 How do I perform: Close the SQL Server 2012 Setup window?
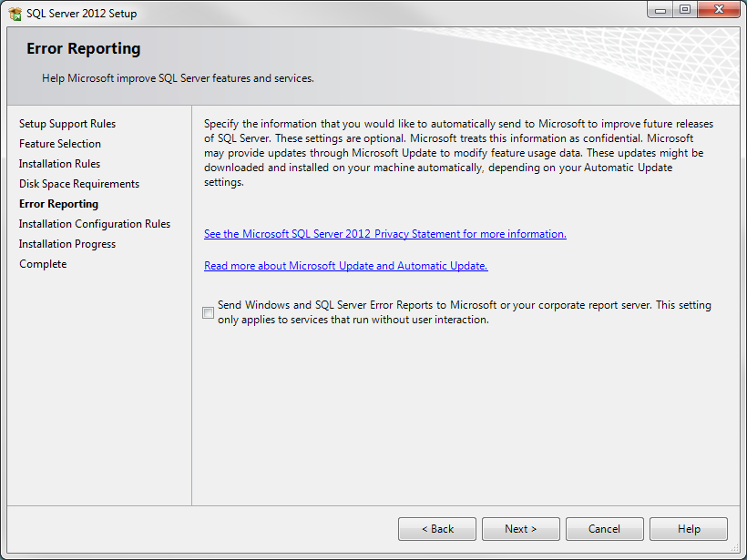tap(720, 9)
